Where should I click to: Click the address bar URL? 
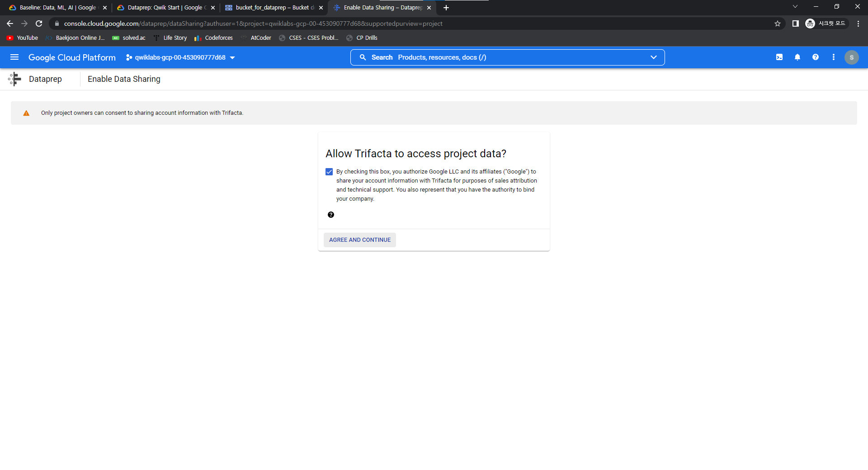[x=253, y=23]
